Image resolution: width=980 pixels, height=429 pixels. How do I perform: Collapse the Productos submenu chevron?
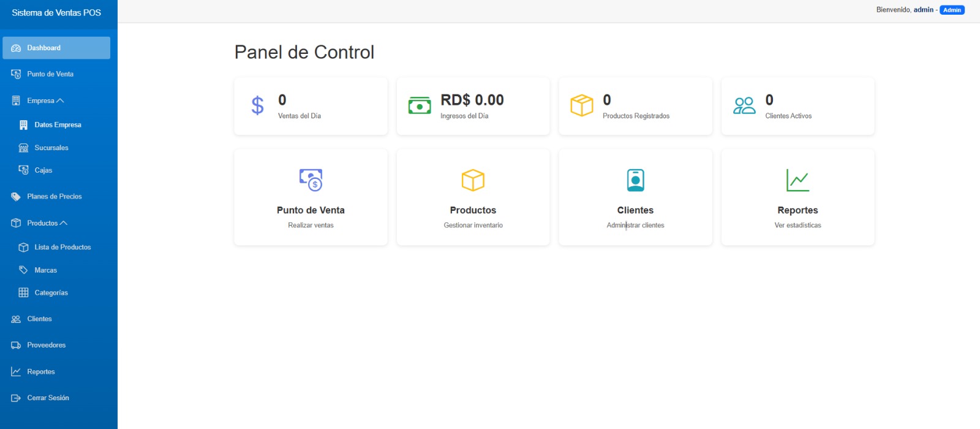coord(64,223)
